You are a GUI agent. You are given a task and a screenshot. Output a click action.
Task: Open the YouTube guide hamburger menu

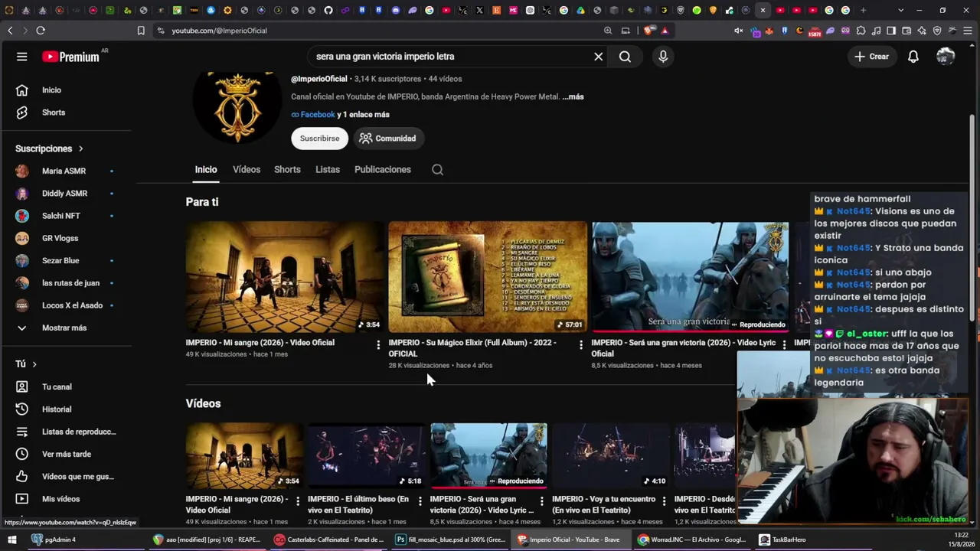[x=22, y=57]
